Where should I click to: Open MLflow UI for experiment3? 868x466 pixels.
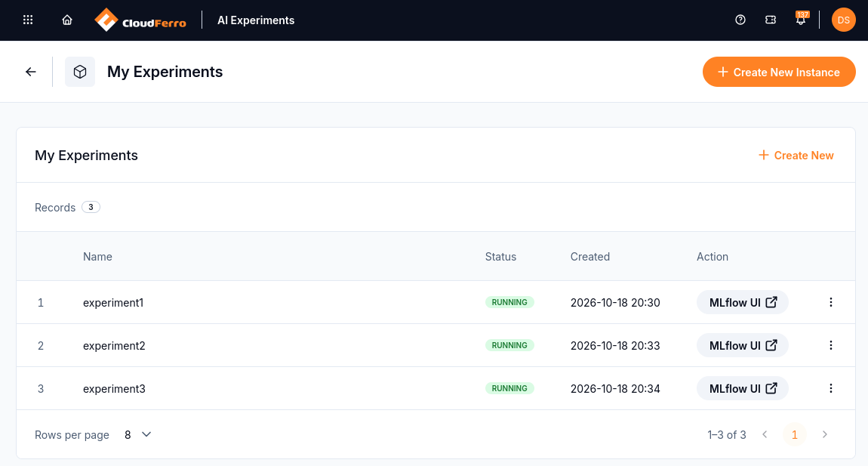tap(743, 388)
